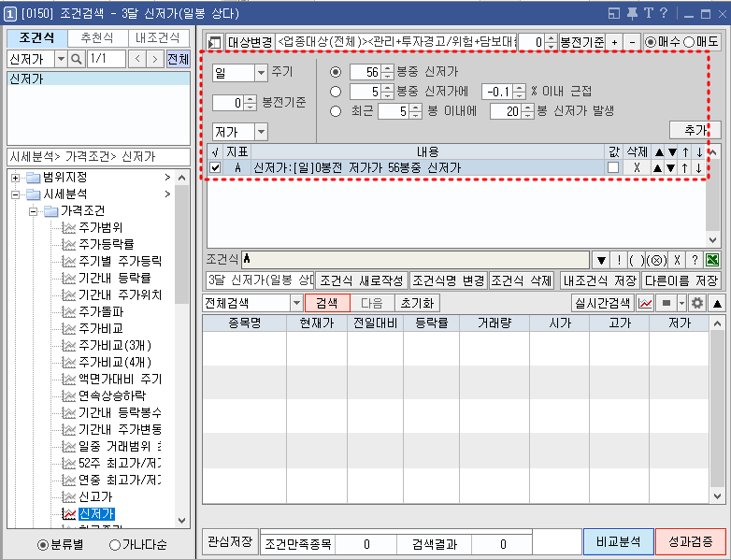Image resolution: width=731 pixels, height=560 pixels.
Task: Select the 분류별 sort radio button
Action: (x=43, y=545)
